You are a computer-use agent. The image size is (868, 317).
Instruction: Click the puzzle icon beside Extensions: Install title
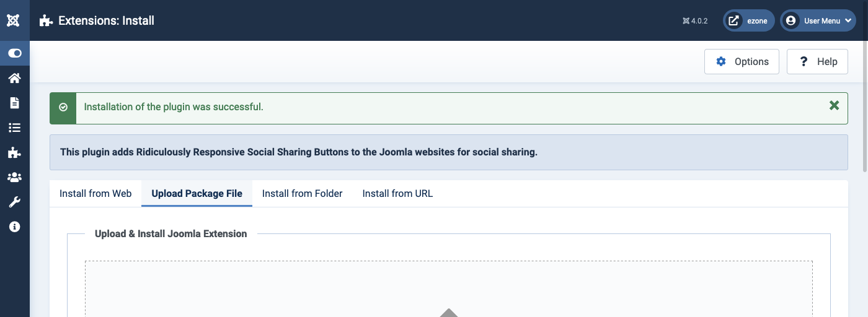46,20
